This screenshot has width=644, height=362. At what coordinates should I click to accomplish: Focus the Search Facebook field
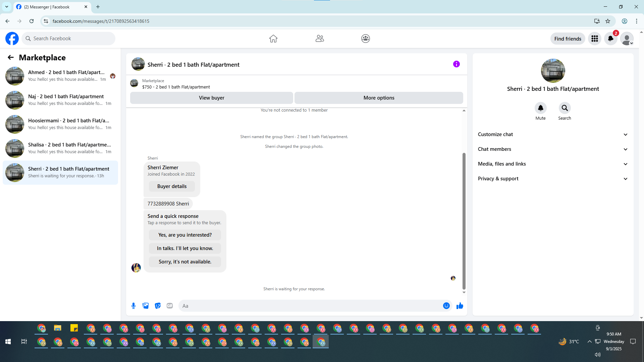pyautogui.click(x=69, y=39)
